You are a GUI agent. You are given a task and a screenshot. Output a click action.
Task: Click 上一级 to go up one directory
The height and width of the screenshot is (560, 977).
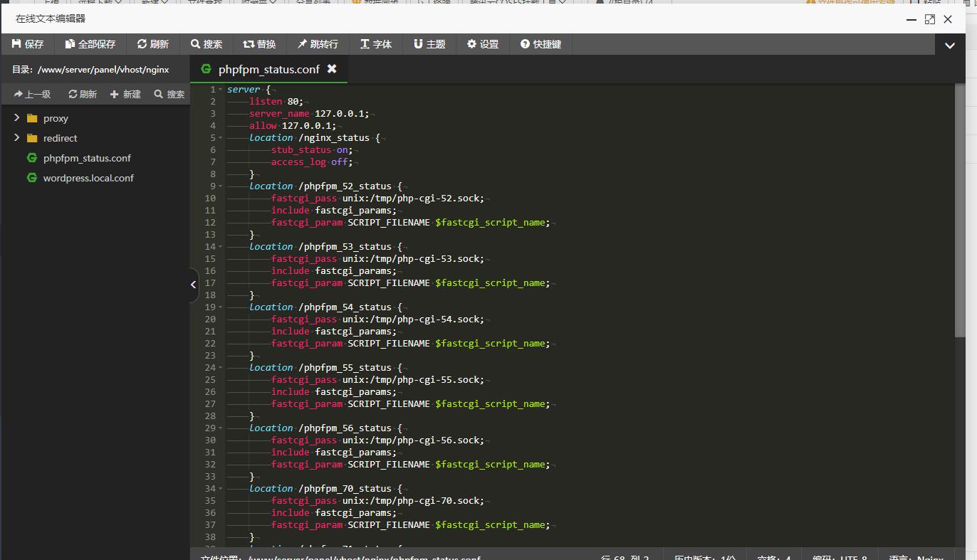[32, 94]
